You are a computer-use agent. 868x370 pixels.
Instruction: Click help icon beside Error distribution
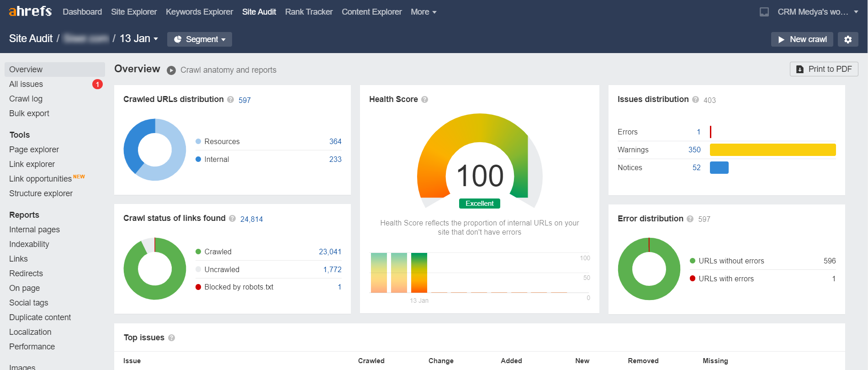[690, 219]
